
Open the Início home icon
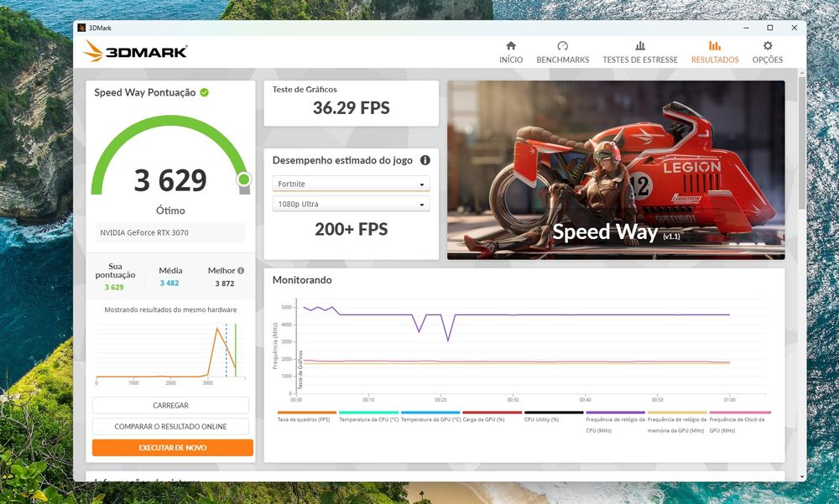click(511, 46)
